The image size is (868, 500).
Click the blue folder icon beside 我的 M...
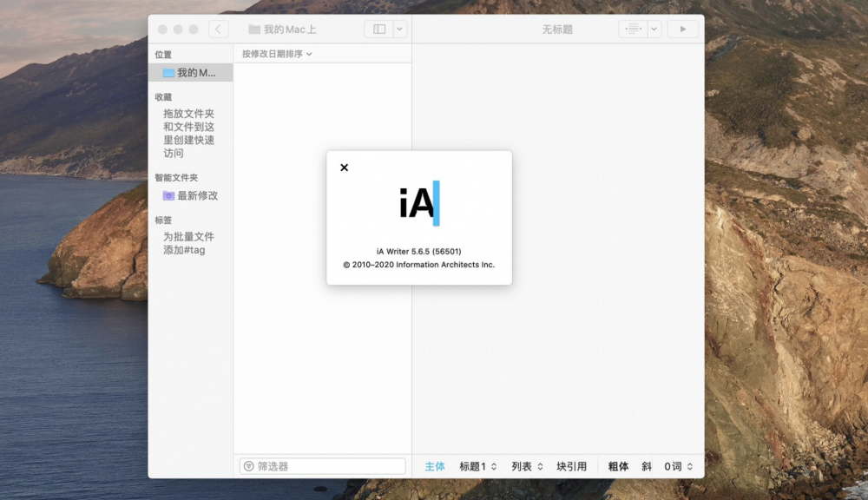pyautogui.click(x=168, y=73)
